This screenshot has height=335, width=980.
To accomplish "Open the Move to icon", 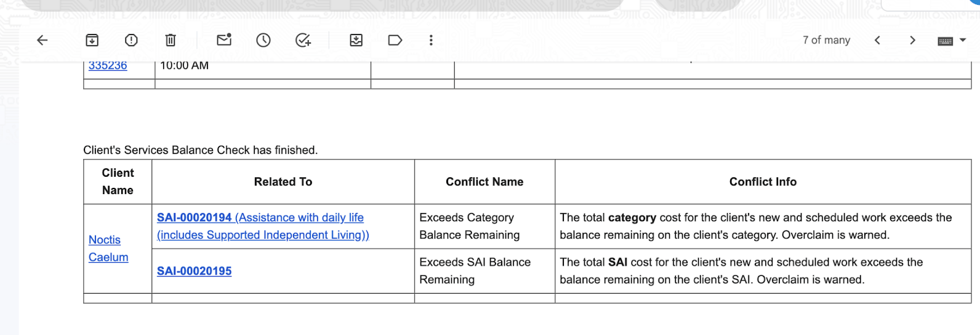I will click(x=356, y=40).
